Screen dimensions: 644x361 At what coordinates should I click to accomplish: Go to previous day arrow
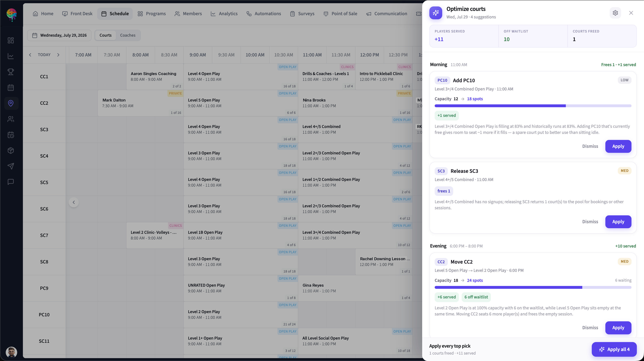[x=30, y=55]
